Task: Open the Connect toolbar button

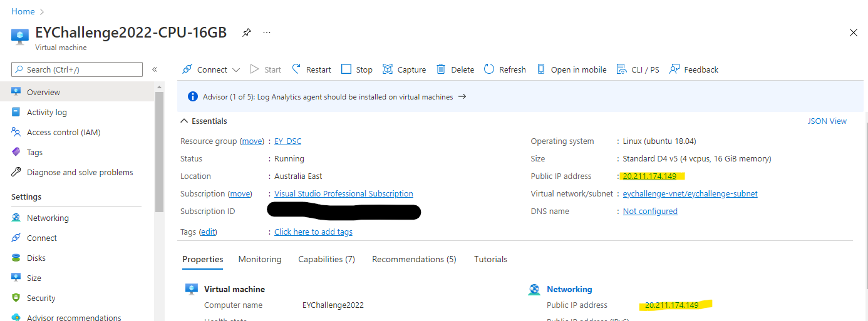Action: point(205,69)
